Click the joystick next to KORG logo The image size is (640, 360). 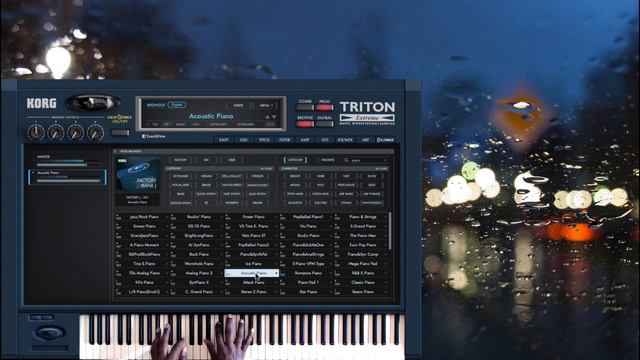pyautogui.click(x=93, y=103)
